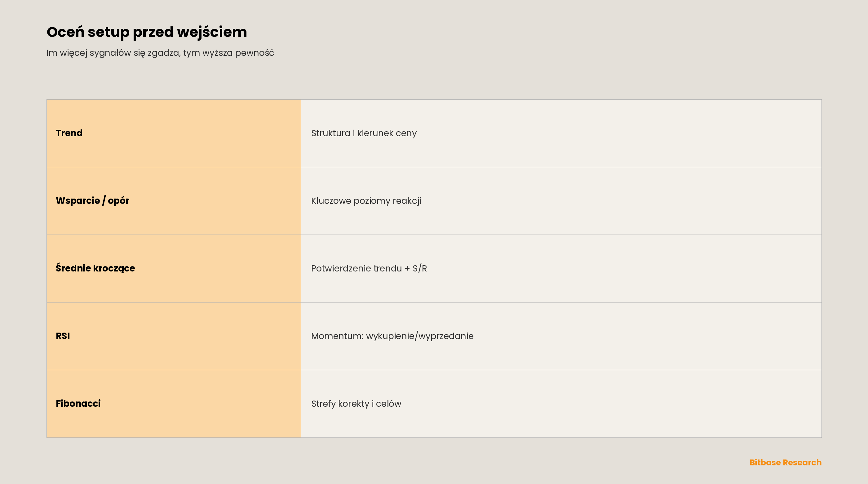The height and width of the screenshot is (484, 868).
Task: Click the "Momentum: wykupienie/wyprzedanie" description
Action: [392, 336]
